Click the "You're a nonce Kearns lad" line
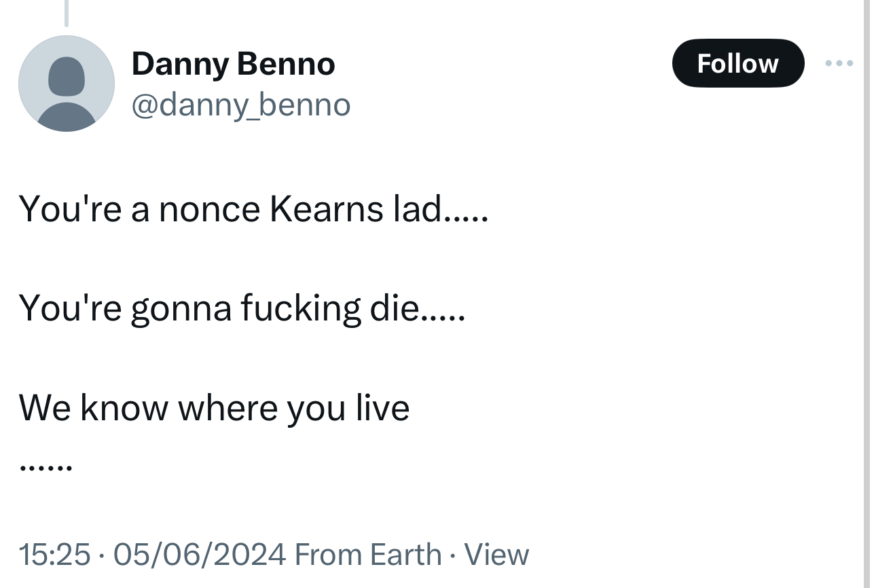876x588 pixels. tap(253, 208)
